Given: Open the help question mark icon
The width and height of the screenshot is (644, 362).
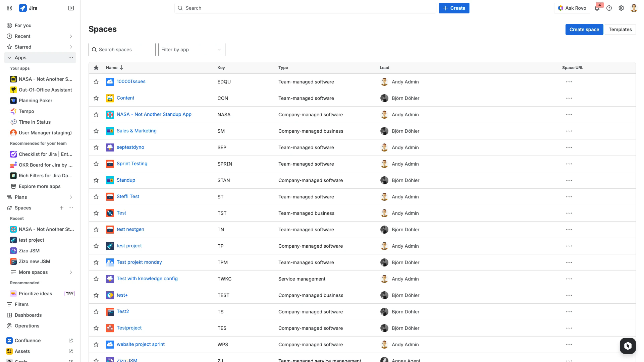Looking at the screenshot, I should [609, 8].
